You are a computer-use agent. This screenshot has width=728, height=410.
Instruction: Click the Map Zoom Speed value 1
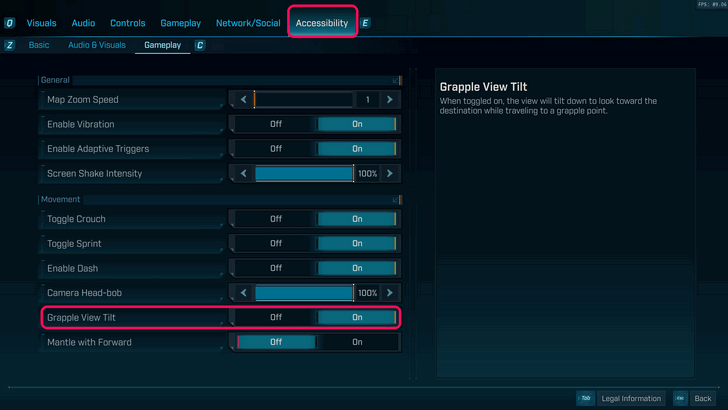(x=368, y=99)
